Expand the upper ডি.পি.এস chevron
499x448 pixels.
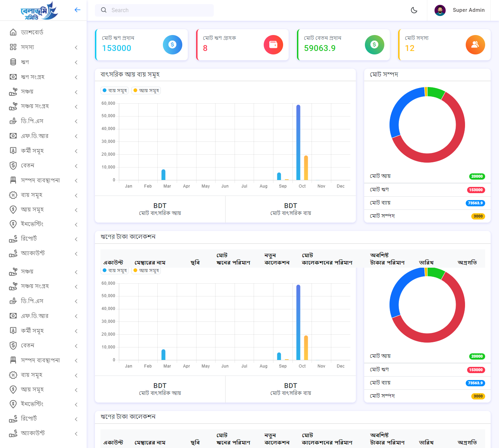(76, 121)
